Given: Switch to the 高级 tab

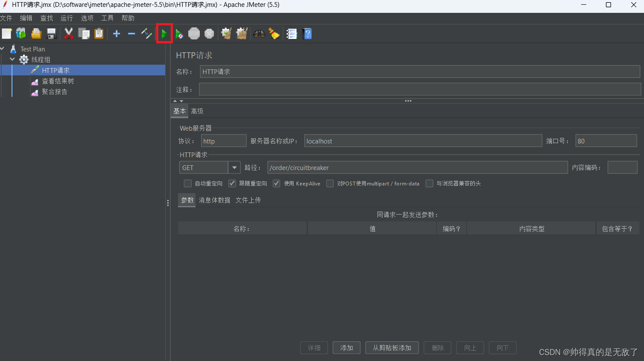Looking at the screenshot, I should tap(197, 111).
